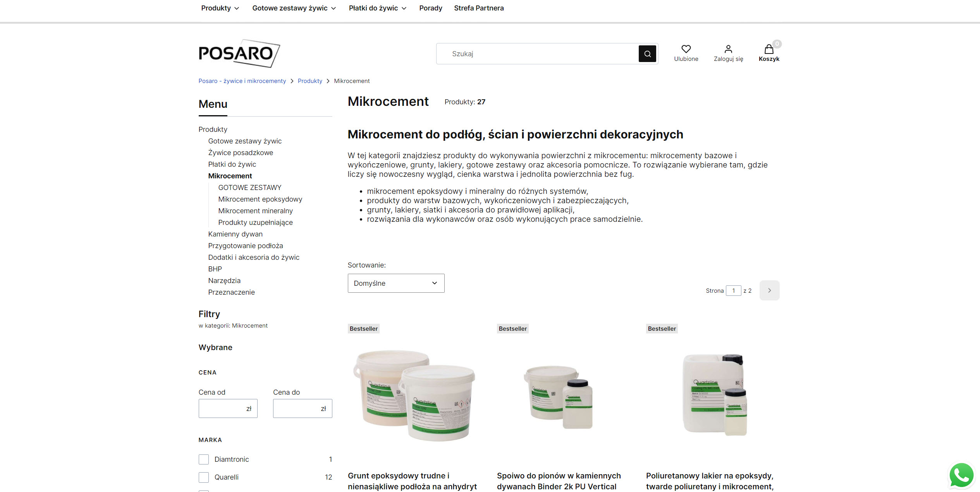Image resolution: width=980 pixels, height=492 pixels.
Task: Click Diamtronic brand label
Action: (x=232, y=459)
